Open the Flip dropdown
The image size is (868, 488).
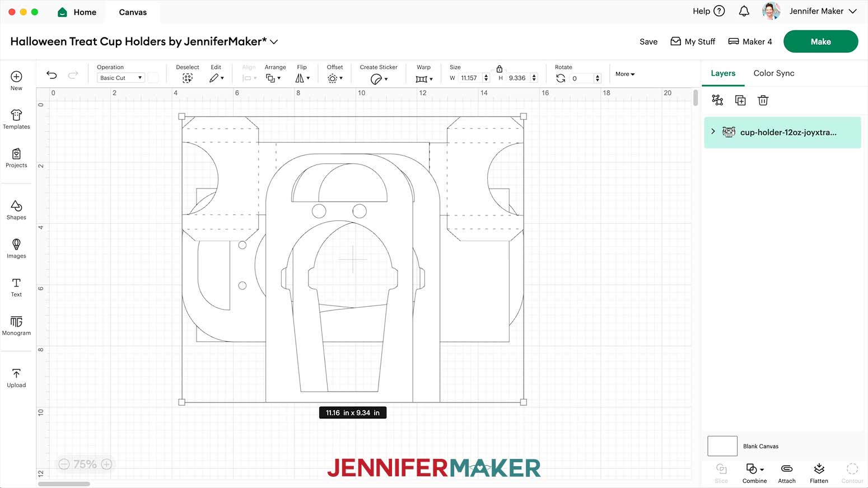[302, 78]
